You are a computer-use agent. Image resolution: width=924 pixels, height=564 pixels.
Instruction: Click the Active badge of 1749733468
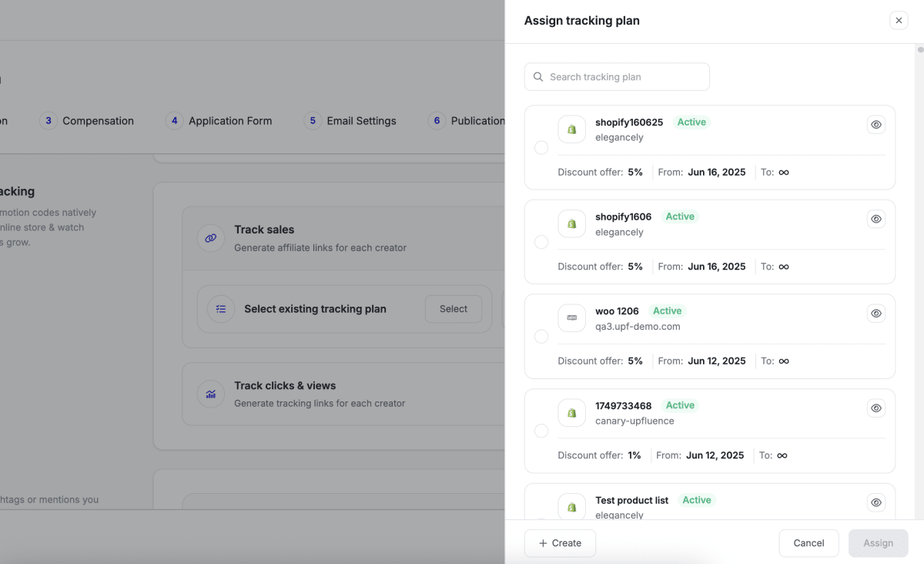pyautogui.click(x=680, y=405)
